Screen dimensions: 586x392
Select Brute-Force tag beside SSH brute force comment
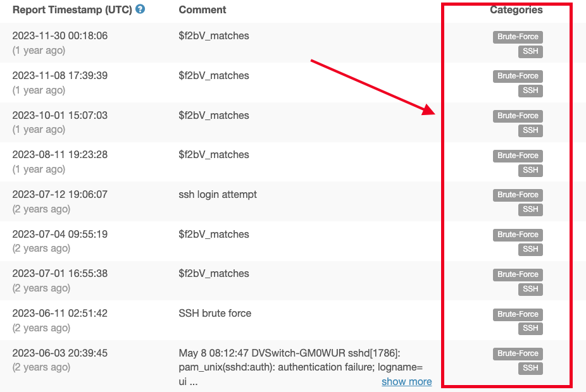tap(518, 314)
